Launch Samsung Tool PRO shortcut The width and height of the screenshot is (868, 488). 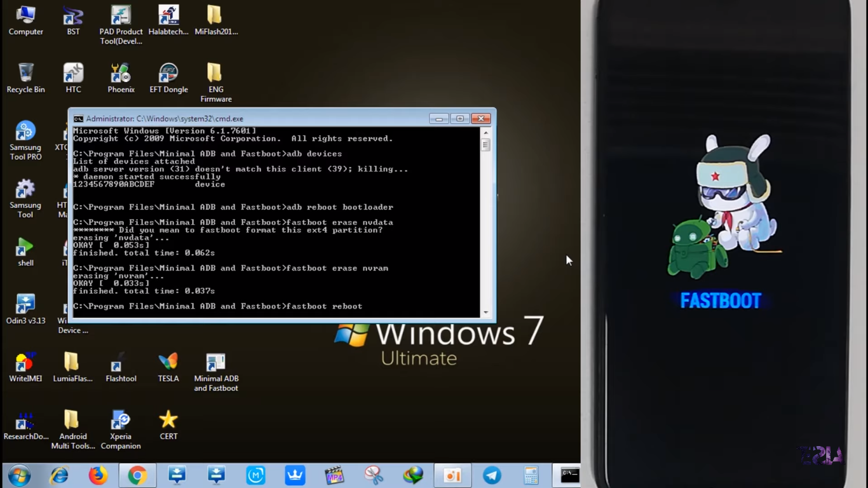[x=25, y=140]
